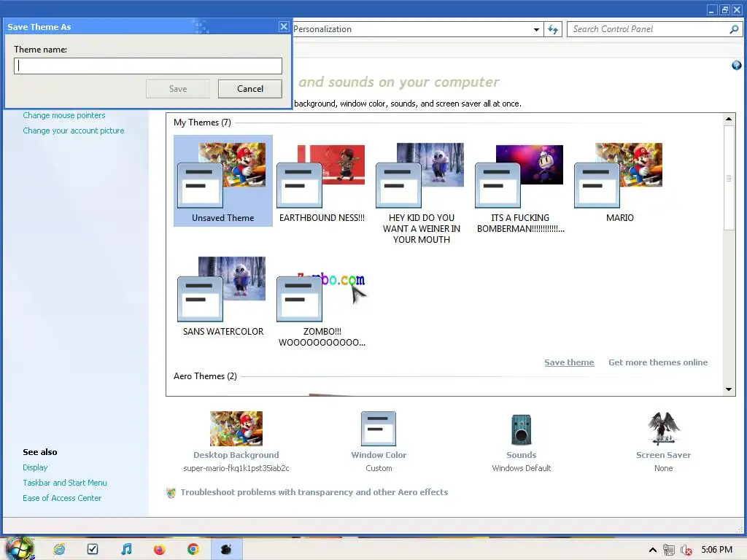747x560 pixels.
Task: Click the Windows Default sounds text
Action: [521, 468]
